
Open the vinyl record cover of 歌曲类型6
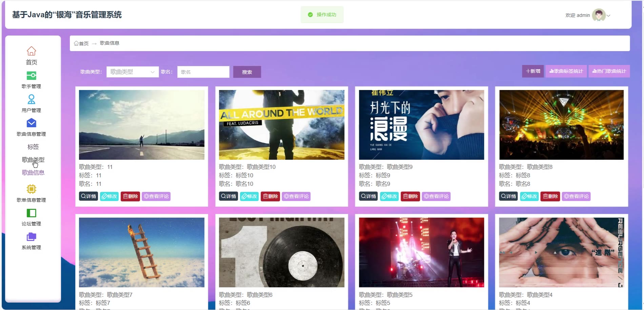click(x=282, y=252)
